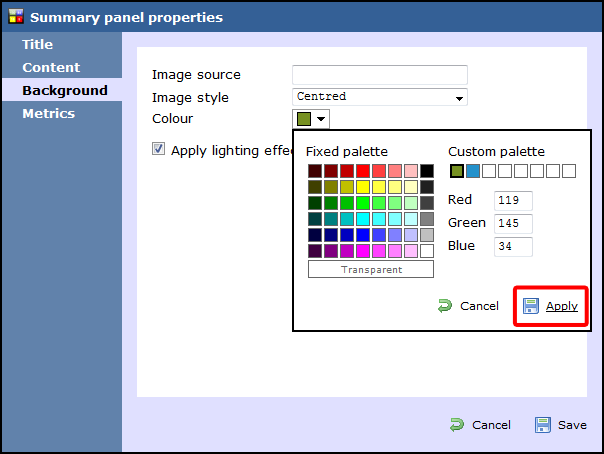Viewport: 604px width, 454px height.
Task: Click the Blue value field
Action: click(513, 246)
